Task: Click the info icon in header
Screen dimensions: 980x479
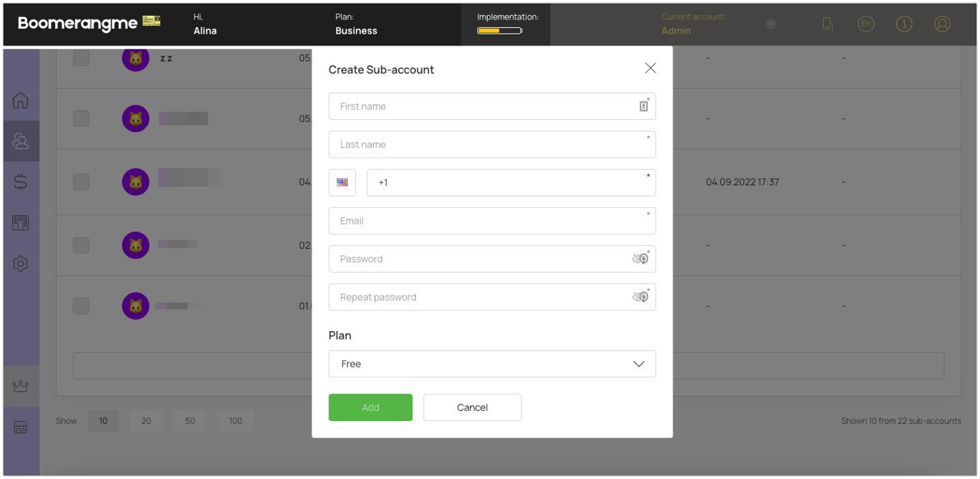Action: (x=904, y=24)
